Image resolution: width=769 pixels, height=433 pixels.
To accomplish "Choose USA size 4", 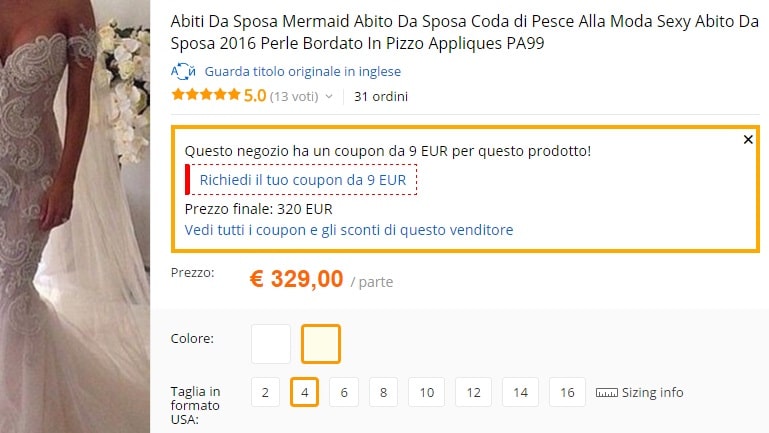I will point(305,392).
